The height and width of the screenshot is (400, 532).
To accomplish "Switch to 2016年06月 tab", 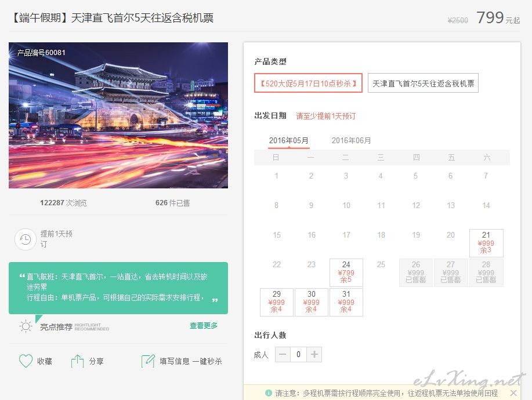I will click(x=351, y=141).
